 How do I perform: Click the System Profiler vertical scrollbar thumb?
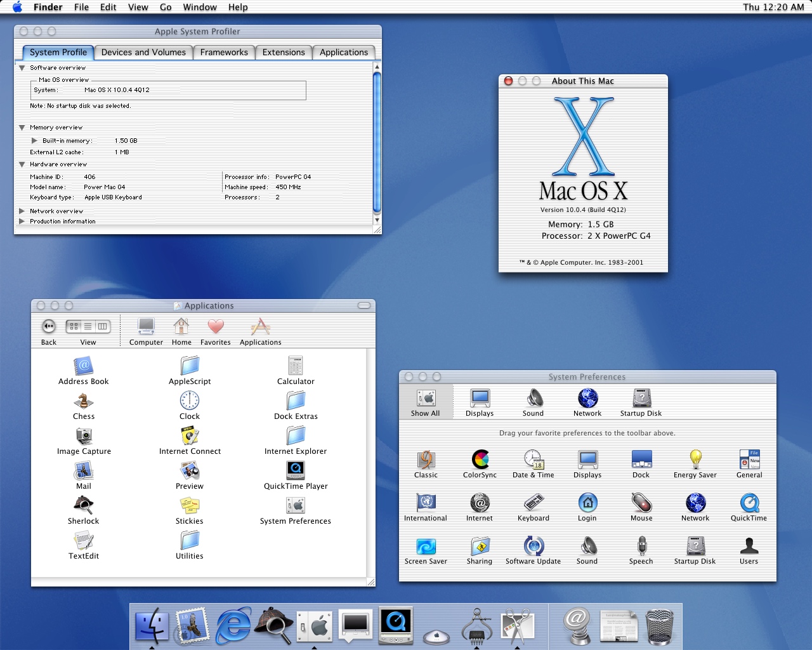pos(377,142)
